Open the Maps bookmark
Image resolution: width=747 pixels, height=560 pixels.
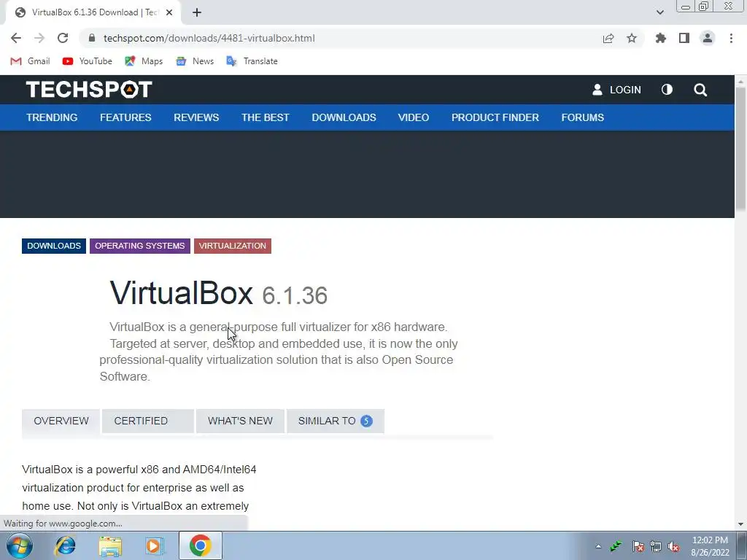tap(144, 61)
